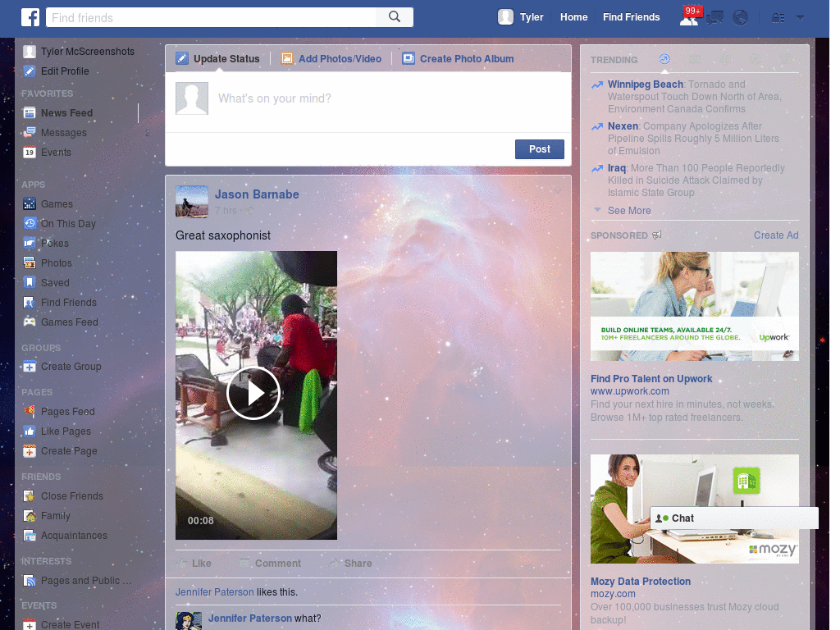The width and height of the screenshot is (840, 630).
Task: Open Find Friends in top bar
Action: (x=631, y=17)
